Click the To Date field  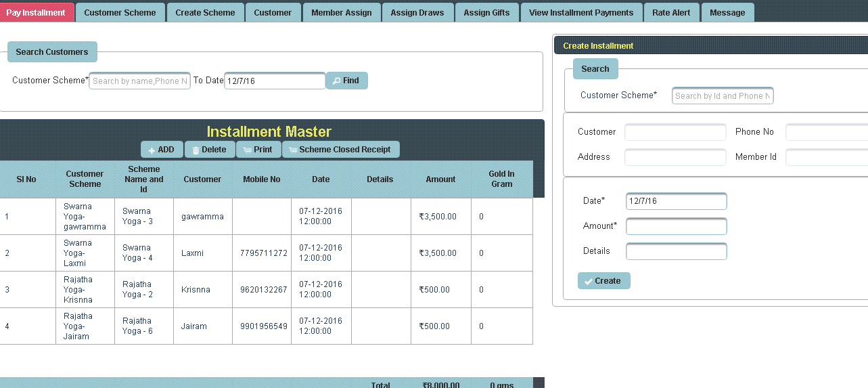click(x=275, y=81)
